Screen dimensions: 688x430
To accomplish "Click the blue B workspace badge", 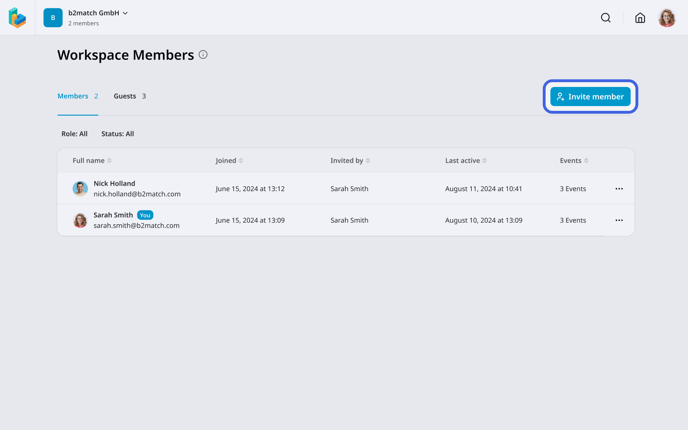I will click(53, 18).
